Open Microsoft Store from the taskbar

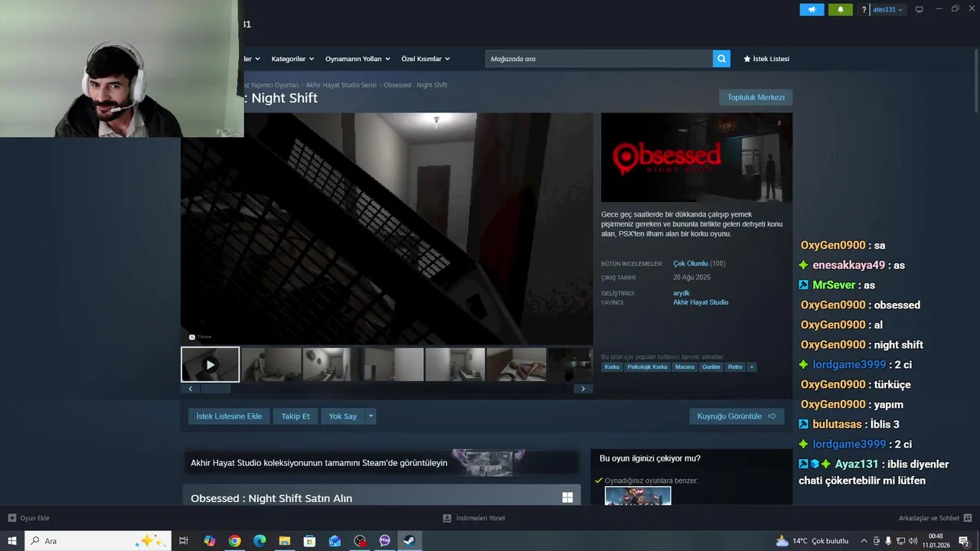[x=309, y=541]
